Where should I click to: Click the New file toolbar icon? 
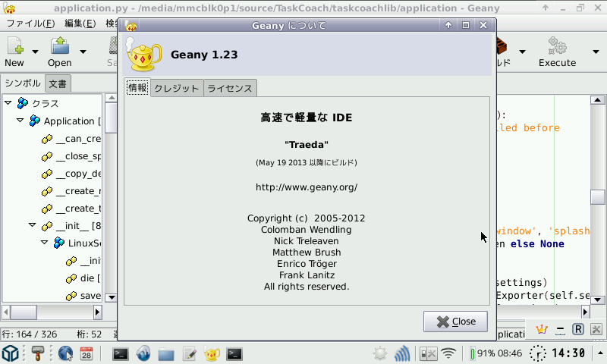15,45
